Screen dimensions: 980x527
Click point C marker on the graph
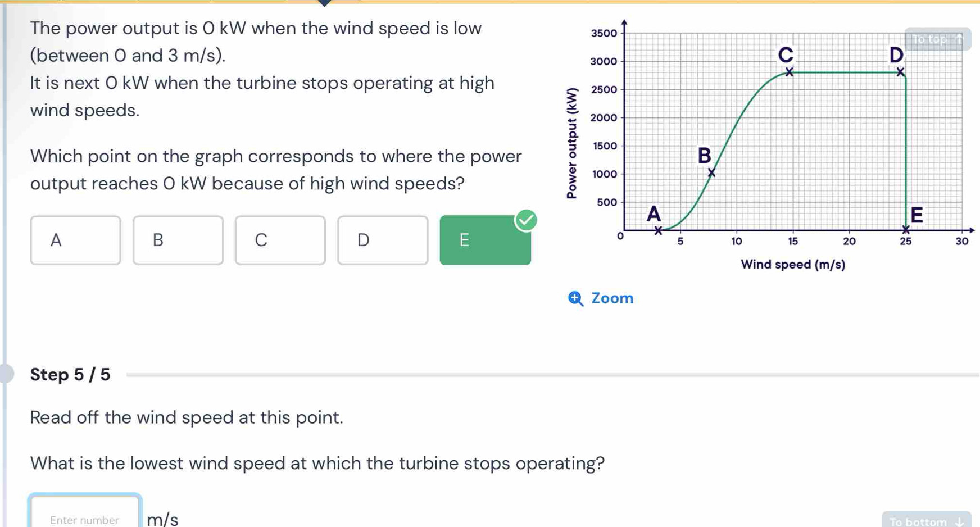click(x=789, y=72)
